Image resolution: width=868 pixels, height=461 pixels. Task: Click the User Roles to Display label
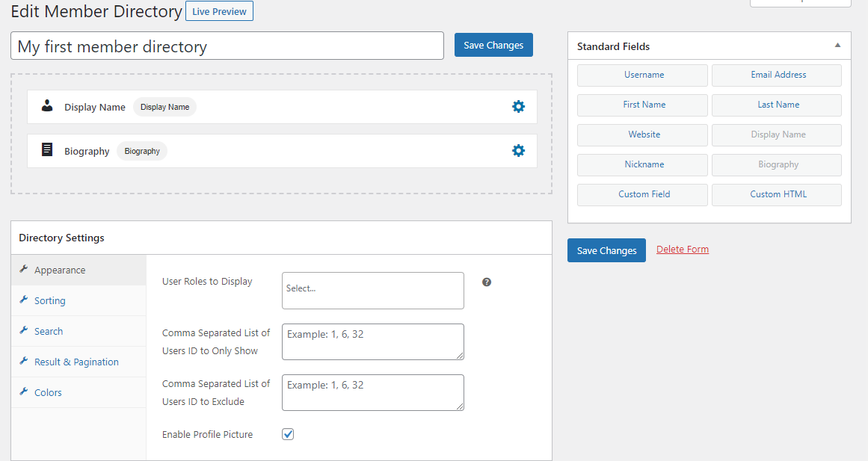click(207, 282)
